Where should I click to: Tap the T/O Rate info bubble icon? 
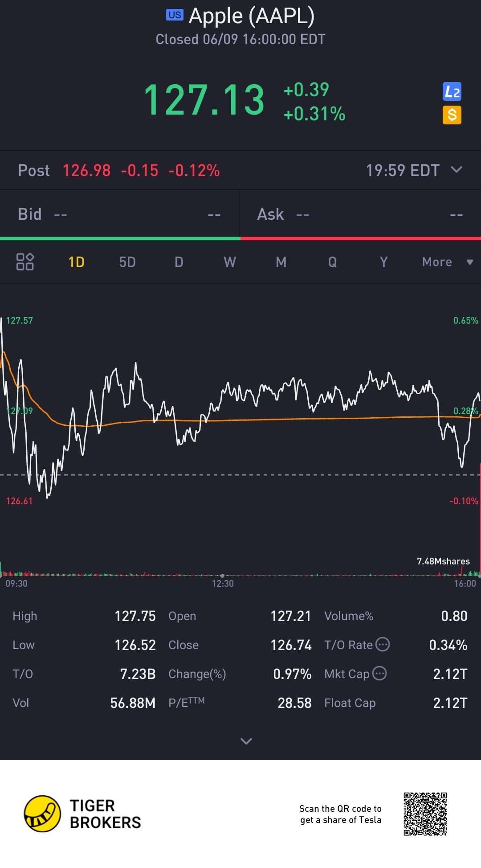(x=383, y=645)
